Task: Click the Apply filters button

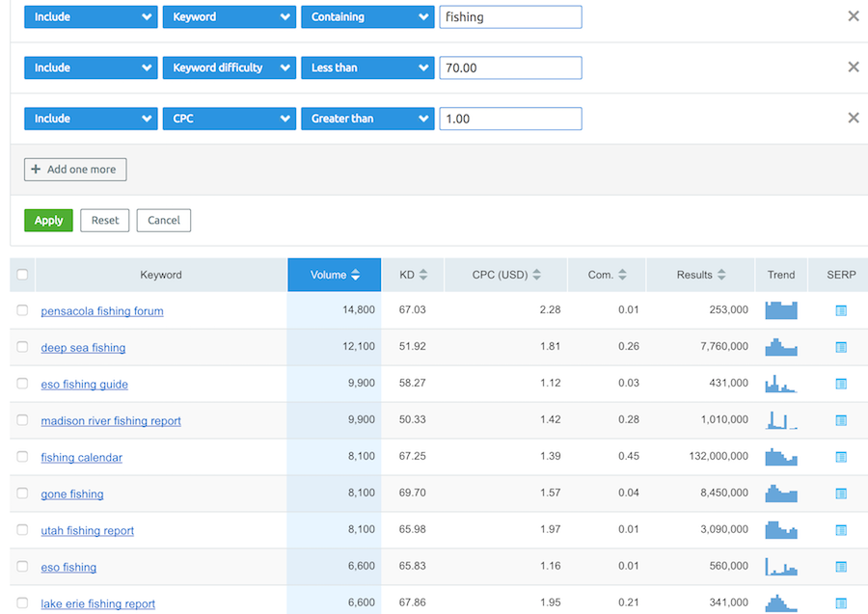Action: (x=49, y=220)
